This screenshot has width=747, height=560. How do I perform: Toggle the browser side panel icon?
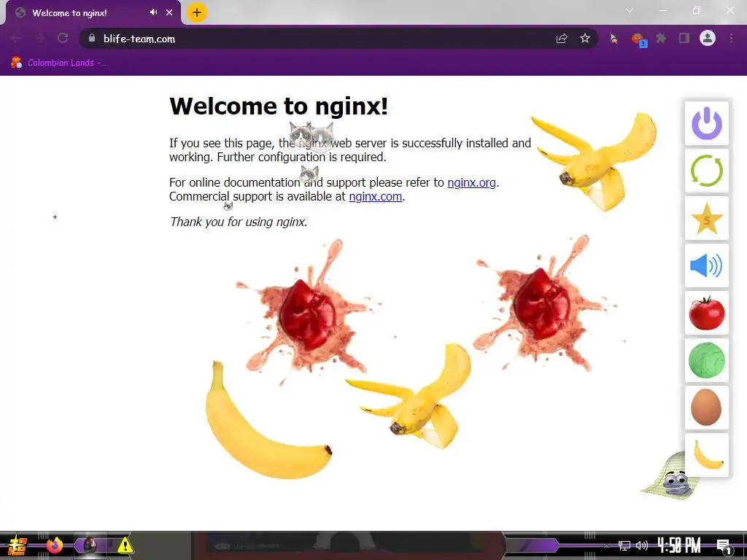pos(684,38)
